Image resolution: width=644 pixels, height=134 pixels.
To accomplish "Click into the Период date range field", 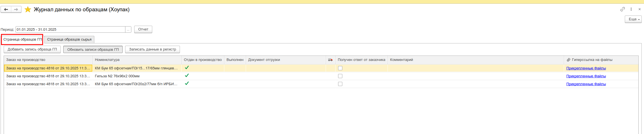I will [x=70, y=30].
